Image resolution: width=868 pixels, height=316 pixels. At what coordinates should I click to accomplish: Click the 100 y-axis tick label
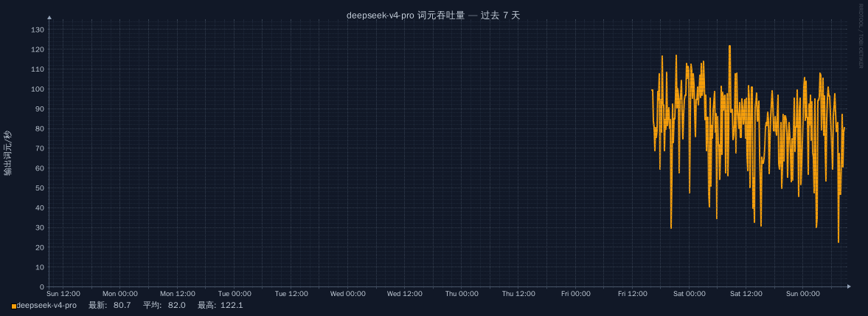pyautogui.click(x=37, y=89)
